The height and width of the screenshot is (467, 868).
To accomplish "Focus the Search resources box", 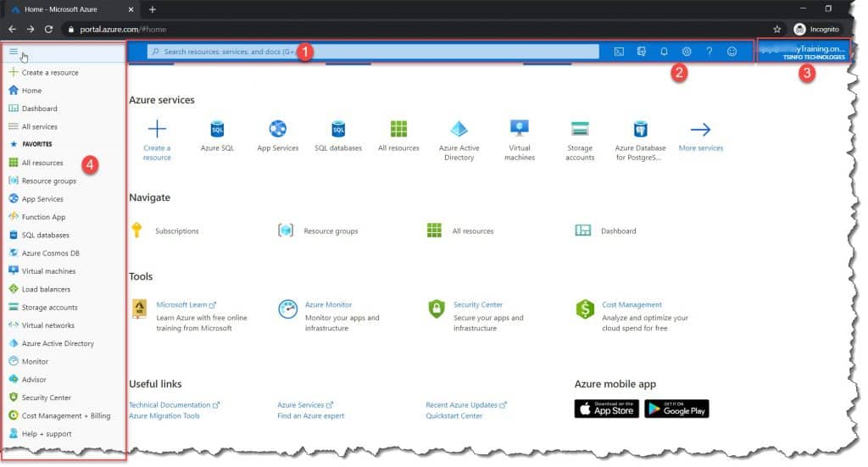I will click(373, 52).
